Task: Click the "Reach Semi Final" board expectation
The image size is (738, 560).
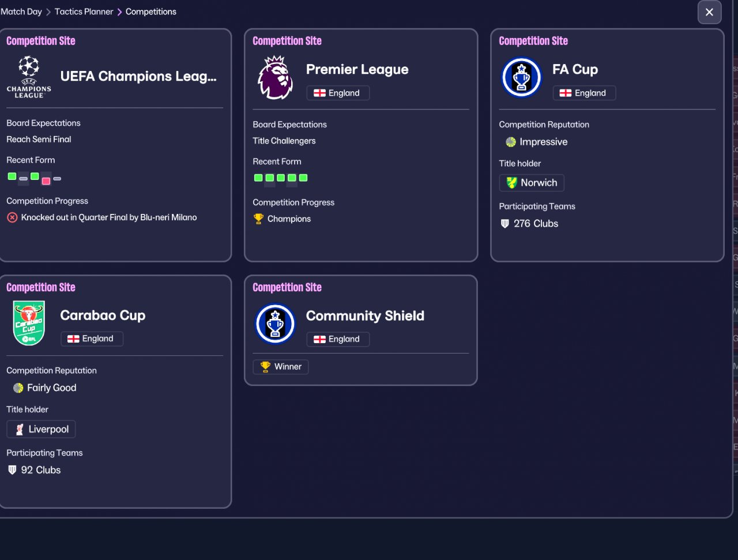Action: click(x=39, y=139)
